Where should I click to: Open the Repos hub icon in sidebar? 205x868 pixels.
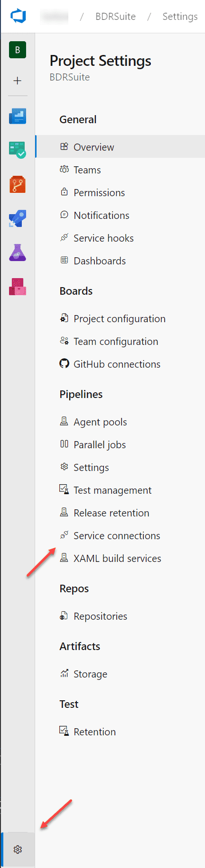click(18, 184)
